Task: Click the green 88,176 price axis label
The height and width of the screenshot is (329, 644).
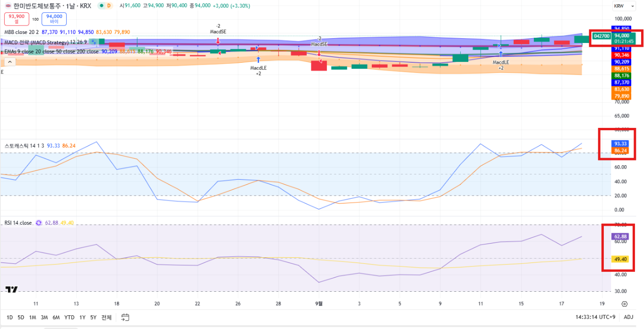Action: (x=621, y=76)
